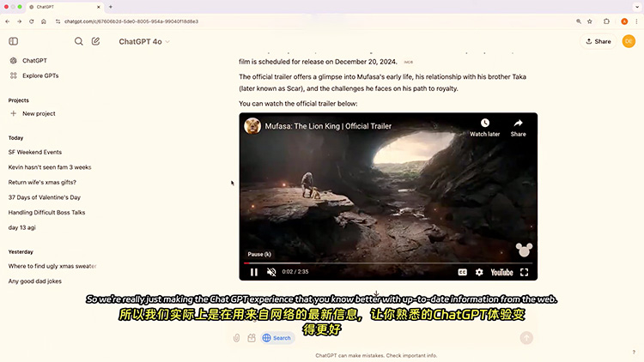
Task: Click the site info icon in address bar
Action: click(x=58, y=21)
